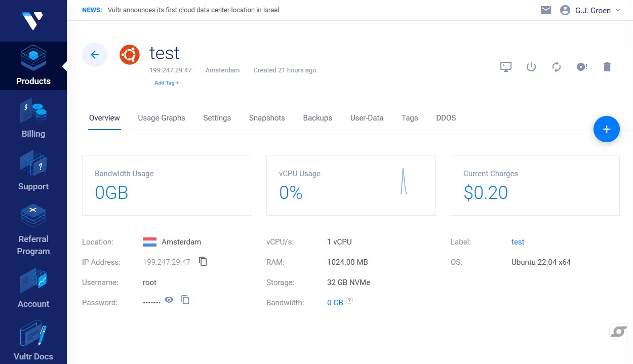Copy the IP address with the copy icon
The image size is (633, 364).
(x=203, y=261)
